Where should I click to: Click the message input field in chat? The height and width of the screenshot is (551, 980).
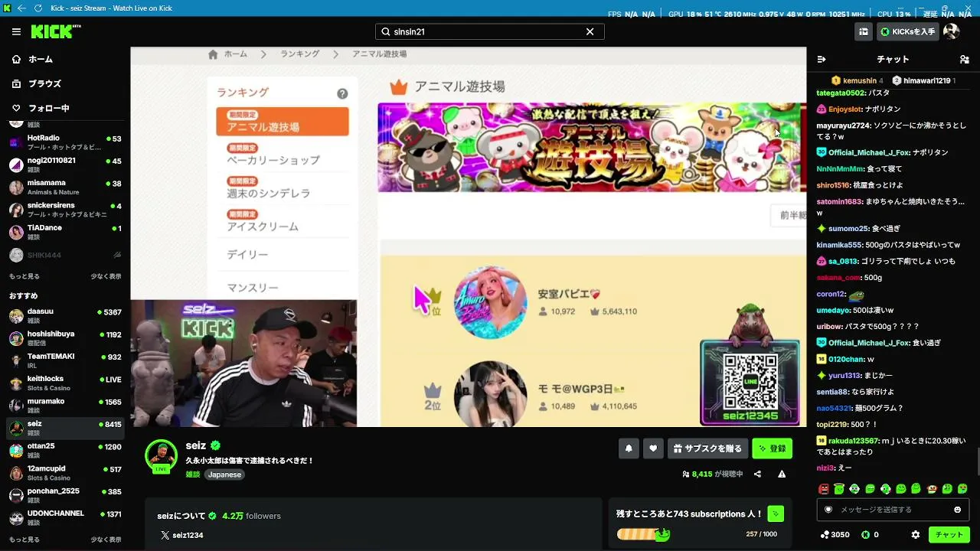[x=892, y=510]
